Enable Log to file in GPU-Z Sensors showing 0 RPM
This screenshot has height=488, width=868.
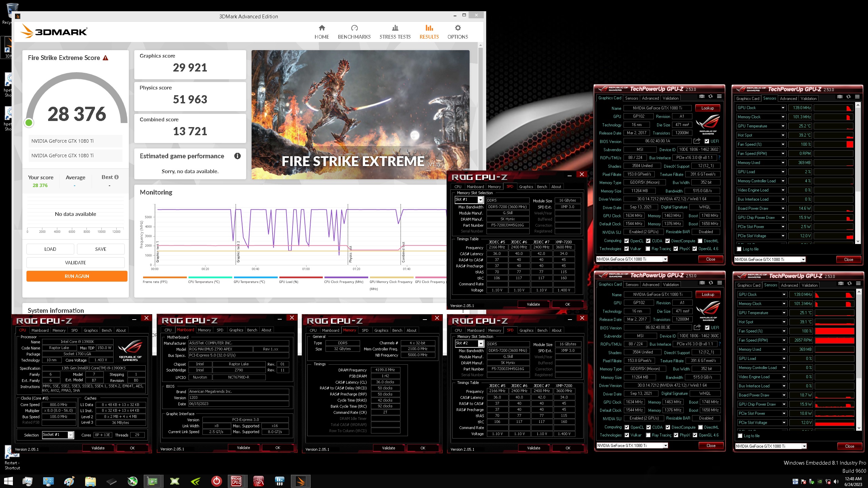coord(739,249)
